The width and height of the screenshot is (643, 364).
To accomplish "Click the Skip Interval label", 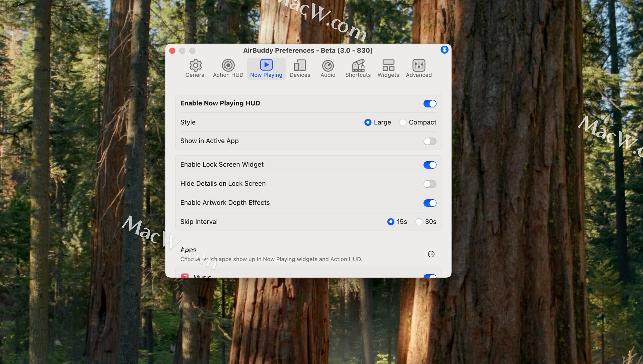I will 199,222.
